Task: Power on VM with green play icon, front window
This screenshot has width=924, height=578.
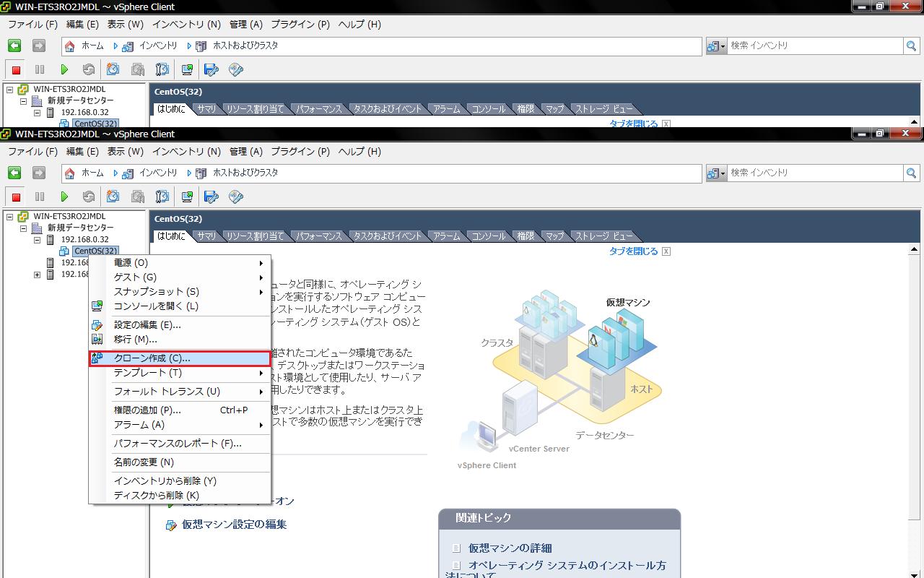Action: pyautogui.click(x=64, y=197)
